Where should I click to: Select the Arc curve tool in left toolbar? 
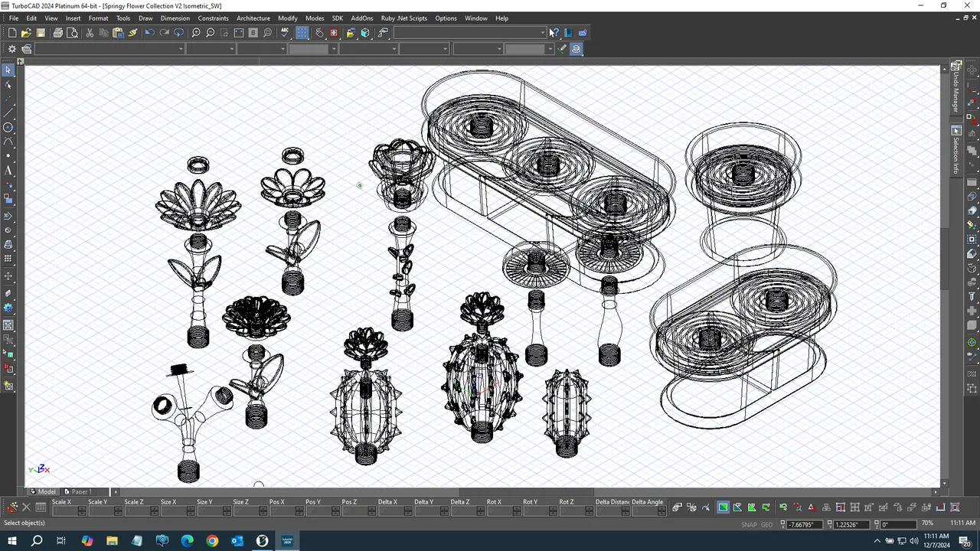click(8, 142)
